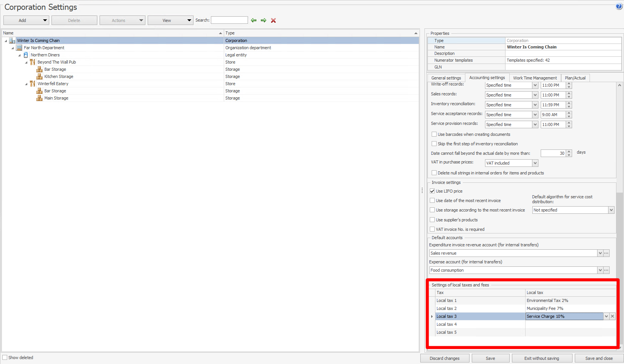Click the days limit number field
Screen dimensions: 624x364
[554, 153]
